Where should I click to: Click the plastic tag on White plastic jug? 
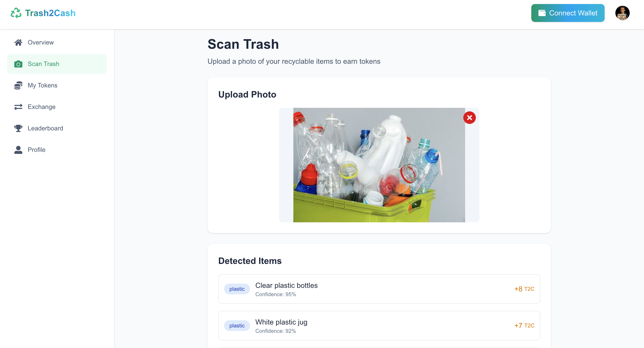[x=237, y=325]
